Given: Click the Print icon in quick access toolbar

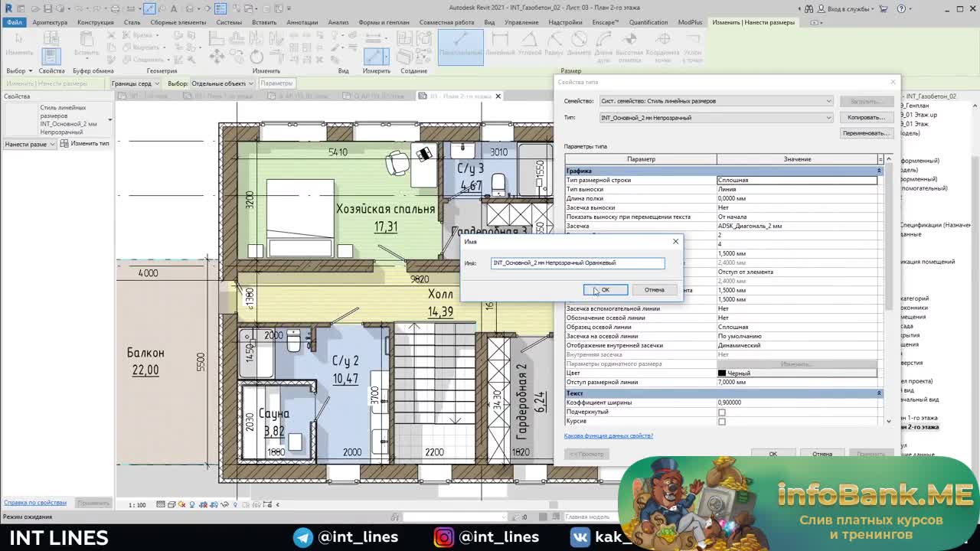Looking at the screenshot, I should (115, 9).
